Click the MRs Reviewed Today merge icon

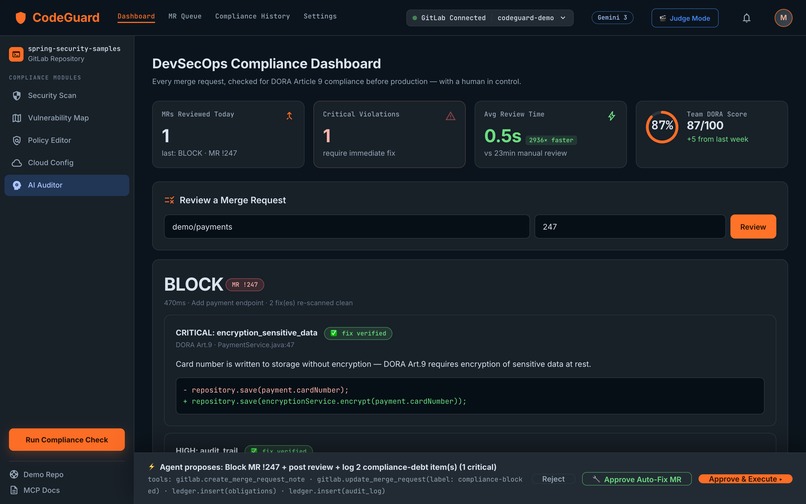coord(289,116)
